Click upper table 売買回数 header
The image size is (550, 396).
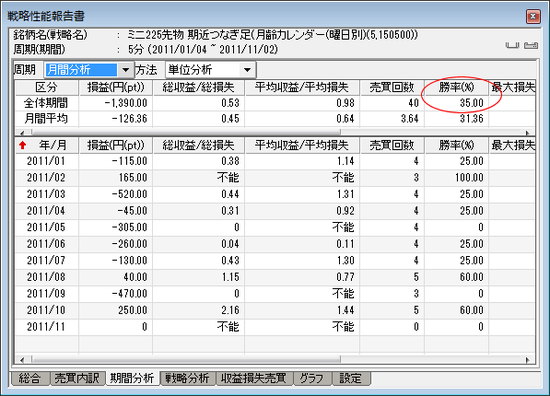coord(392,87)
